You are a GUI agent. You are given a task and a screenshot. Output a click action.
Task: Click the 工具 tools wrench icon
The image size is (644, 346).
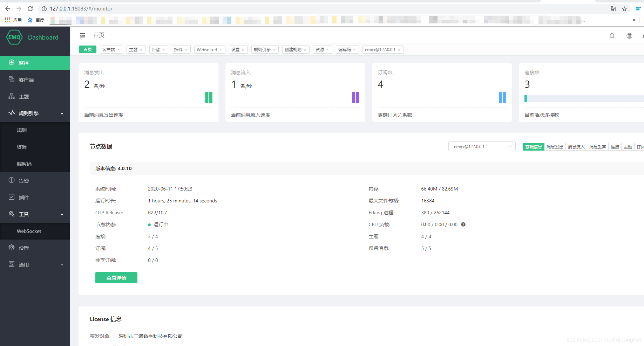[12, 214]
